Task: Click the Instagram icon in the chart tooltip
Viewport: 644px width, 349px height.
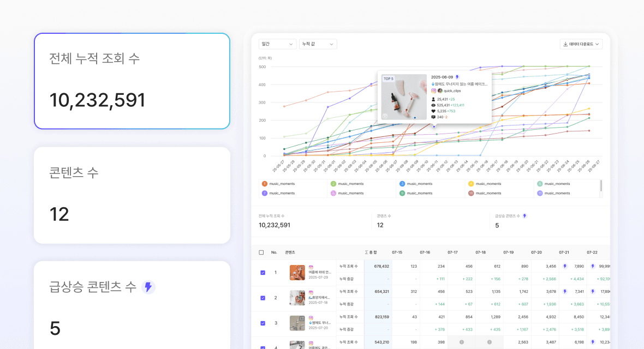Action: pyautogui.click(x=433, y=91)
